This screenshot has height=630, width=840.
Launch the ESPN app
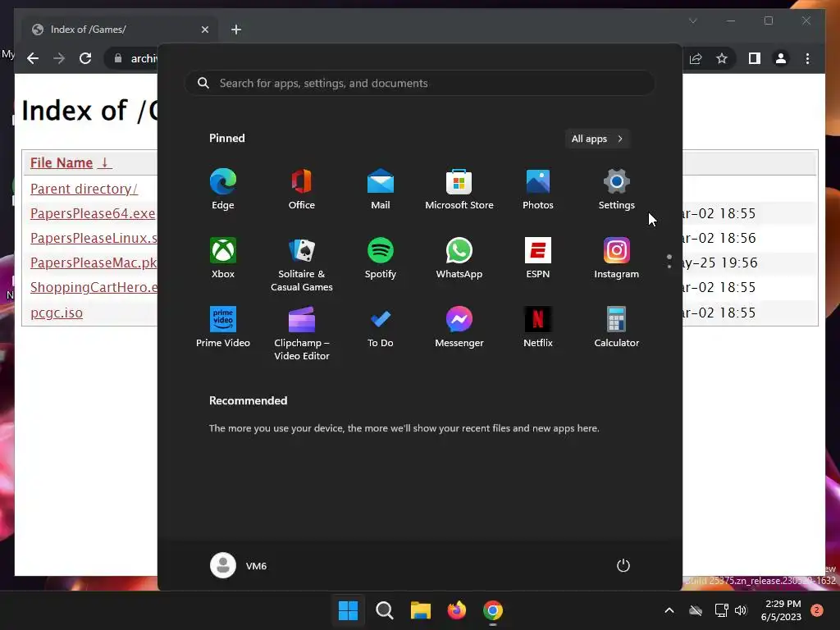point(538,258)
